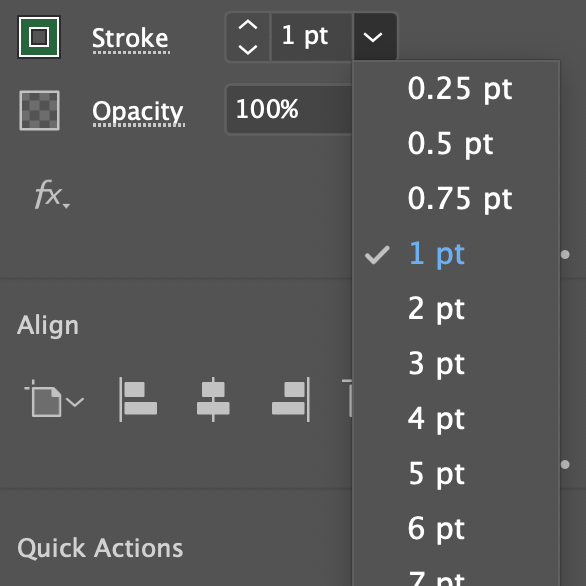Image resolution: width=586 pixels, height=586 pixels.
Task: Open the Align To artboard dropdown
Action: (x=55, y=398)
